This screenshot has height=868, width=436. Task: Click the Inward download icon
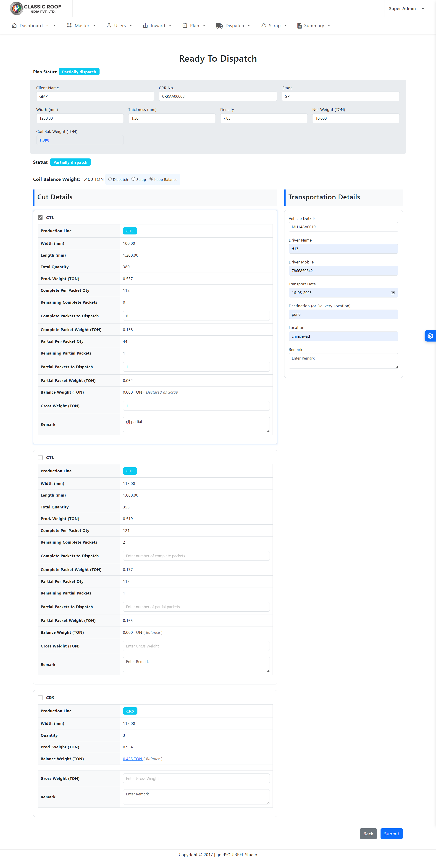(x=145, y=26)
